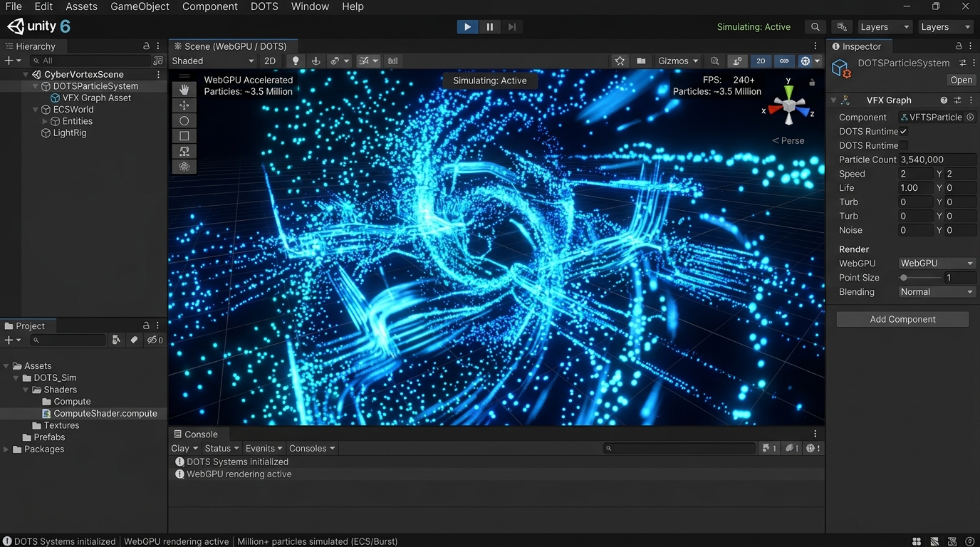
Task: Uncheck the checked DOTS Runtime checkbox
Action: 903,132
